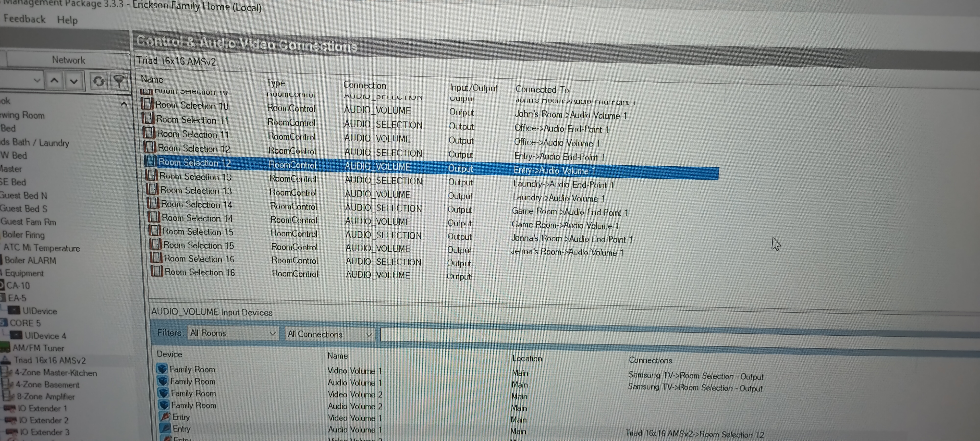Image resolution: width=980 pixels, height=441 pixels.
Task: Click the Location column header in the lower list
Action: 527,358
